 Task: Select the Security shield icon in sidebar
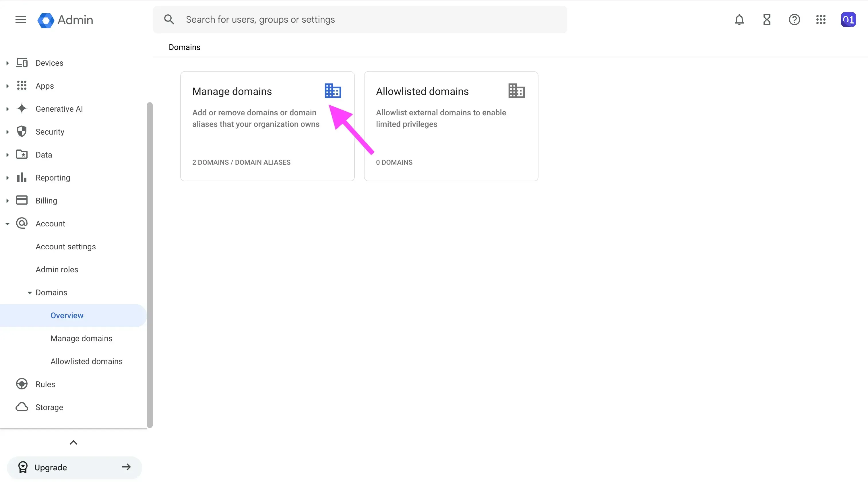pos(21,131)
